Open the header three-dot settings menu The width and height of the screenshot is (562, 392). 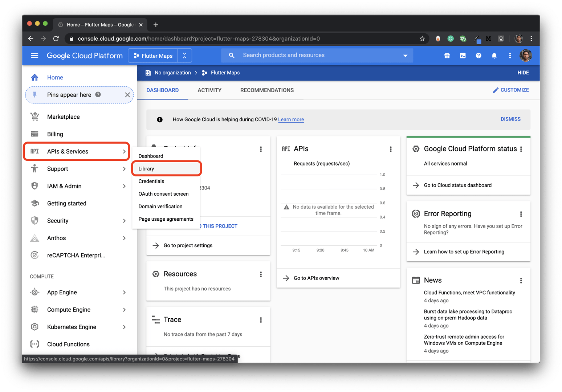tap(510, 56)
